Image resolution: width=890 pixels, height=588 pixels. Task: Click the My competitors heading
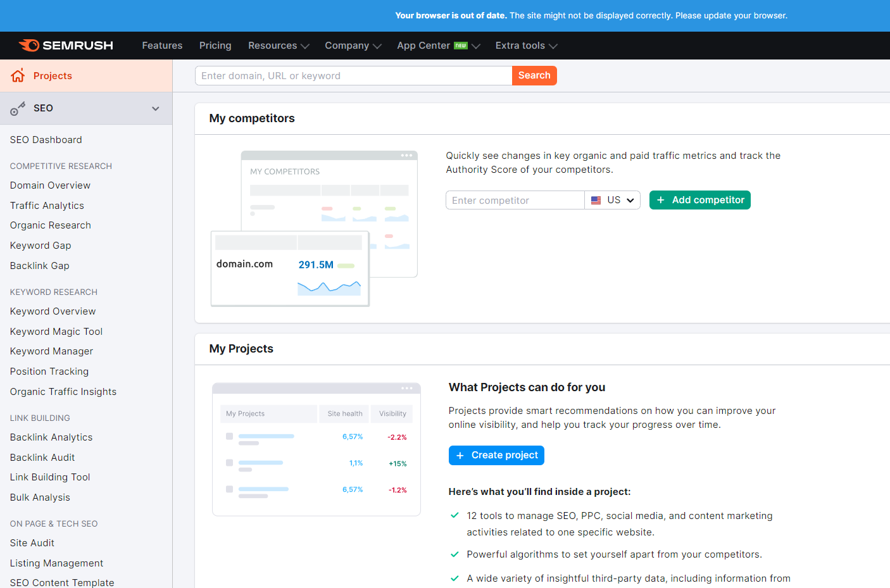252,118
